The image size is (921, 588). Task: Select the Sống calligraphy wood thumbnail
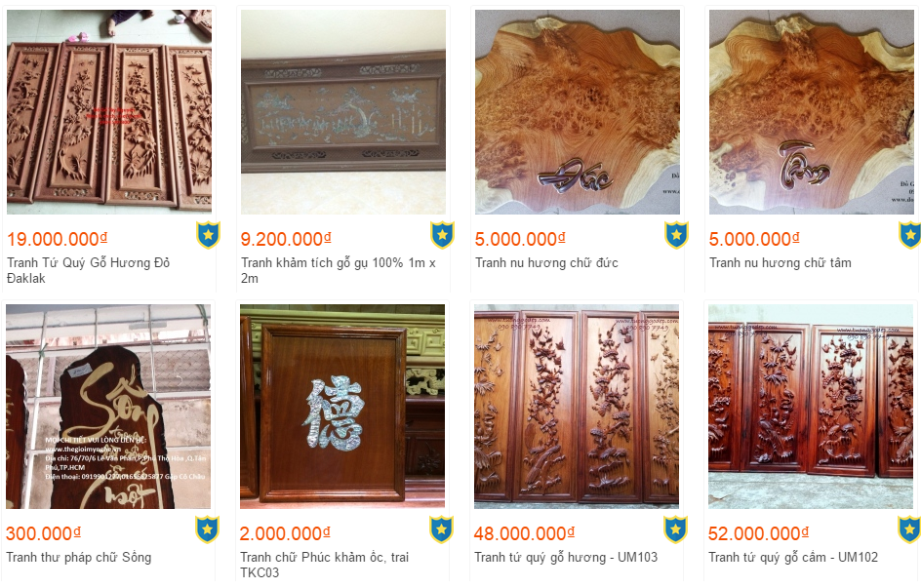(108, 406)
